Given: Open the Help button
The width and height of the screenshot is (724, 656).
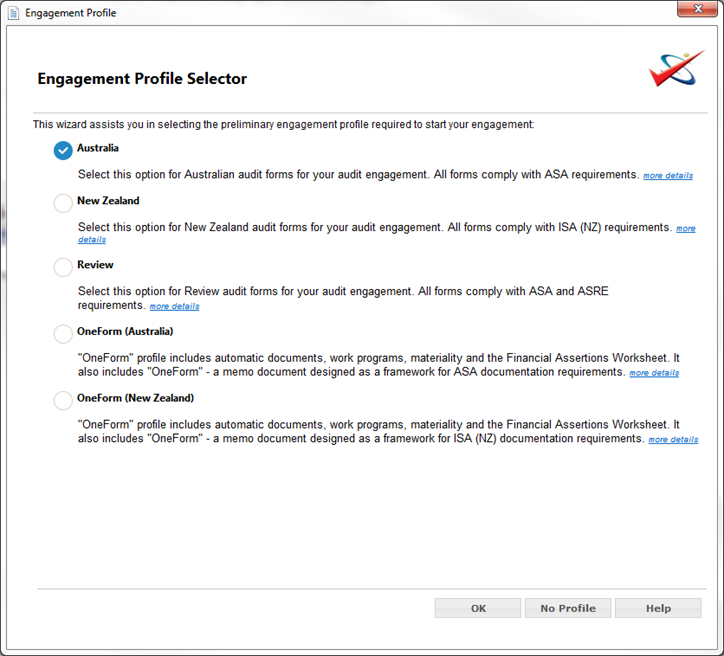Looking at the screenshot, I should (x=658, y=608).
